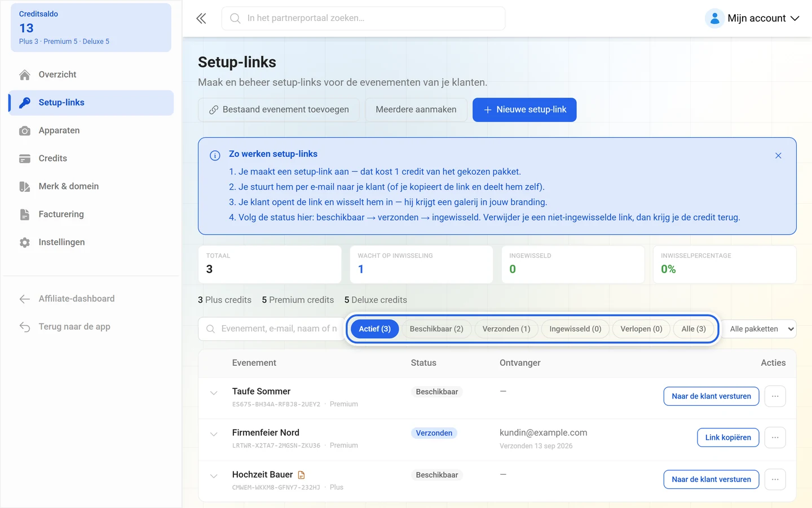Click the kundin@example.com recipient
The image size is (812, 508).
point(543,433)
